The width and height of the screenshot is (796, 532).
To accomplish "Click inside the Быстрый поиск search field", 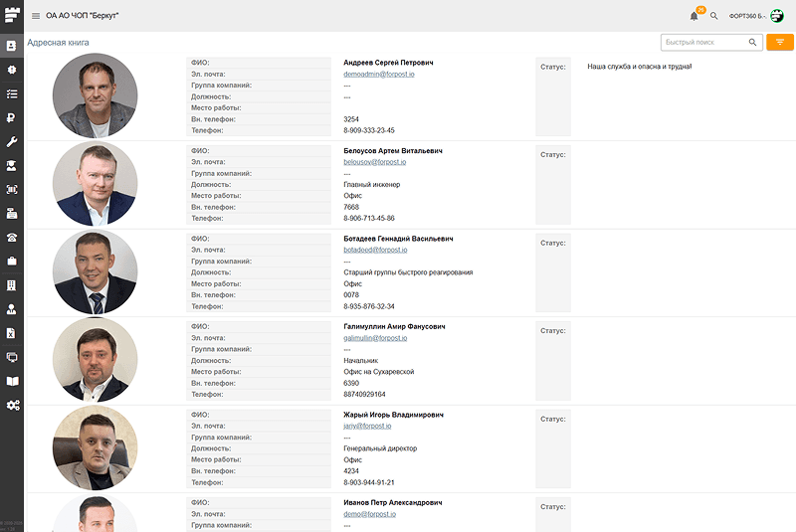I will pos(702,42).
